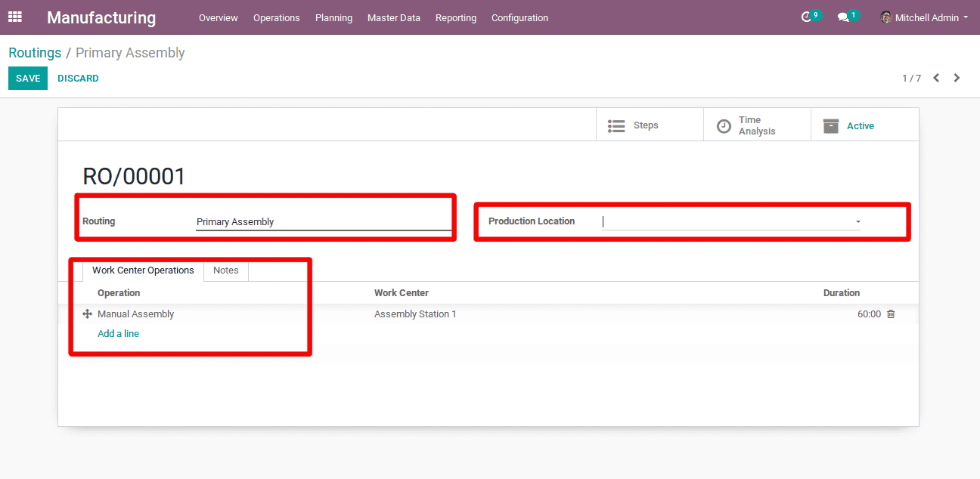This screenshot has width=980, height=479.
Task: Click Mitchell Admin avatar picture
Action: point(886,17)
